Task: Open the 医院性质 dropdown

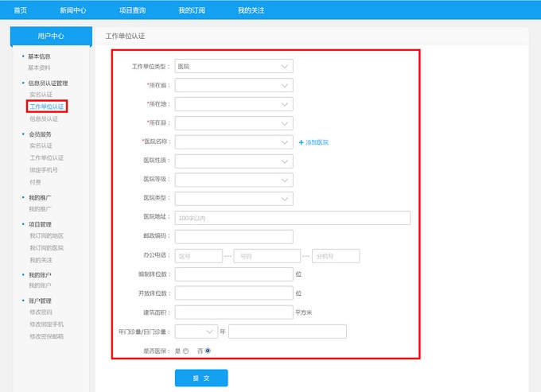Action: point(233,161)
